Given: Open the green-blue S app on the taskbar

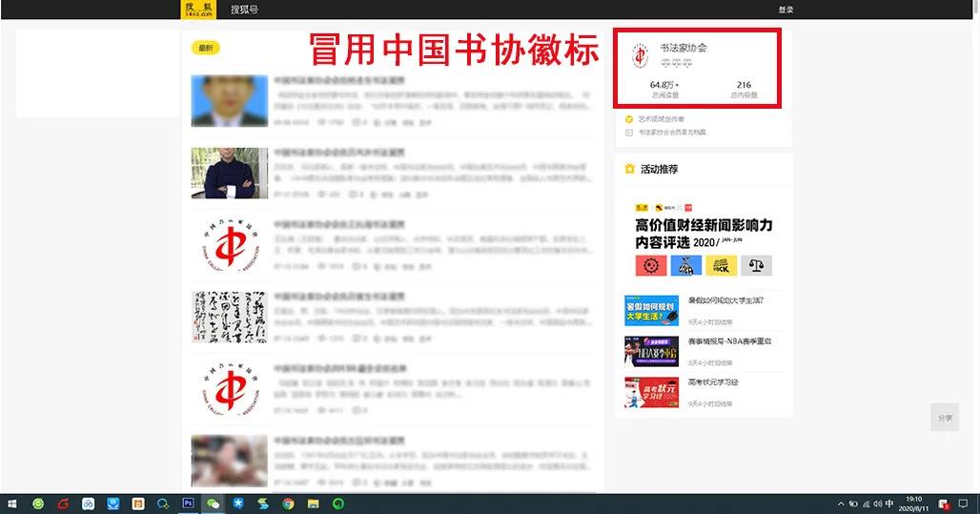Looking at the screenshot, I should (263, 504).
